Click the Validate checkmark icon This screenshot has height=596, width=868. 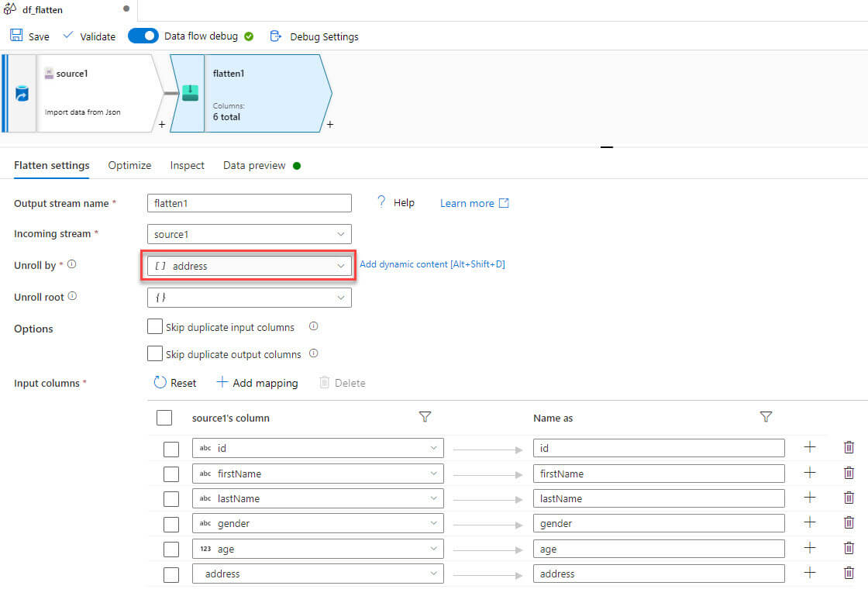68,36
